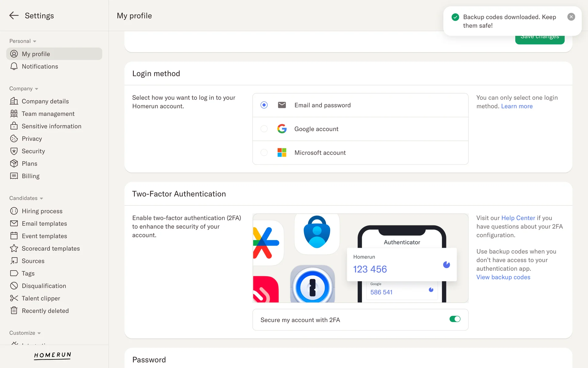Screen dimensions: 588x368
Task: Click the Sensitive information lock icon
Action: [x=14, y=126]
